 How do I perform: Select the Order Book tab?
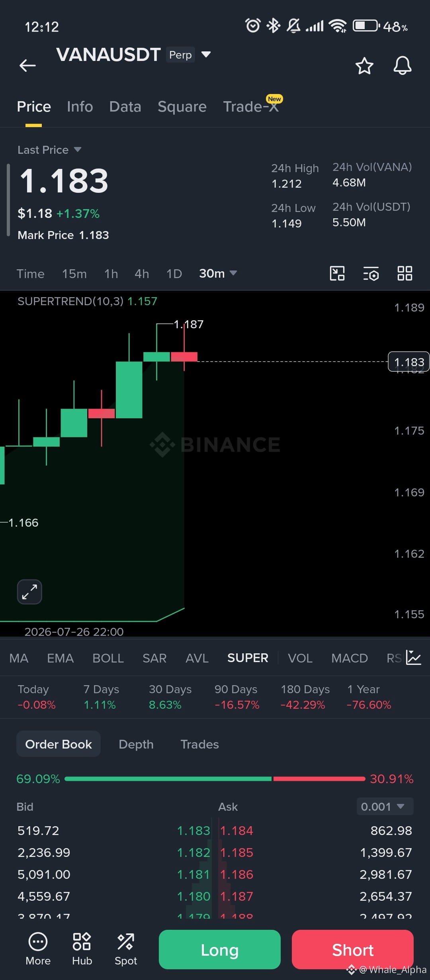tap(59, 744)
